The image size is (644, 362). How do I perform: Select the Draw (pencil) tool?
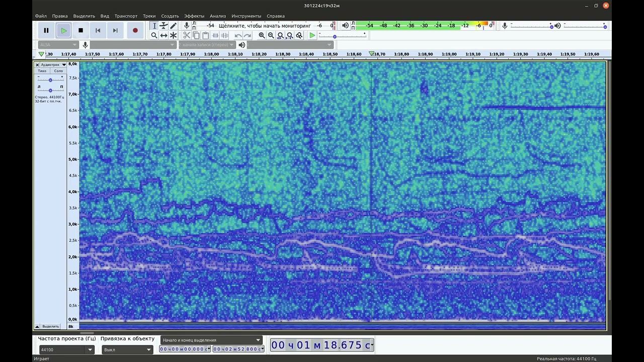click(173, 26)
